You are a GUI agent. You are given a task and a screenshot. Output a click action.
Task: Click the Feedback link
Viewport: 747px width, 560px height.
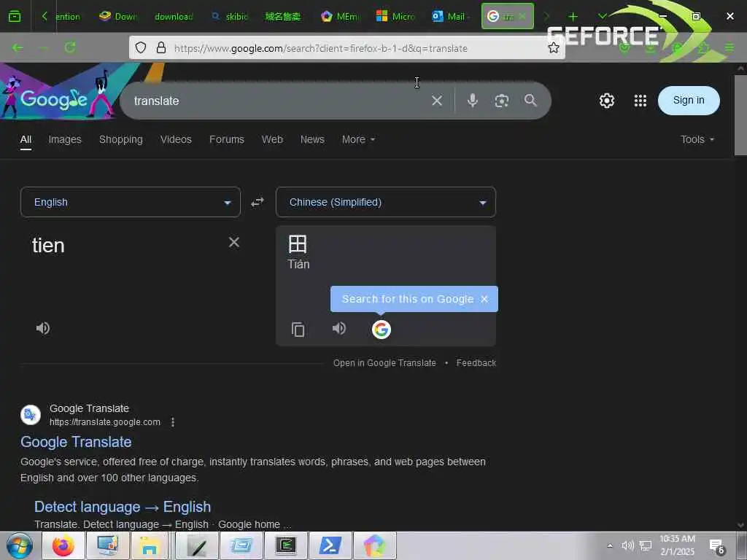[476, 363]
